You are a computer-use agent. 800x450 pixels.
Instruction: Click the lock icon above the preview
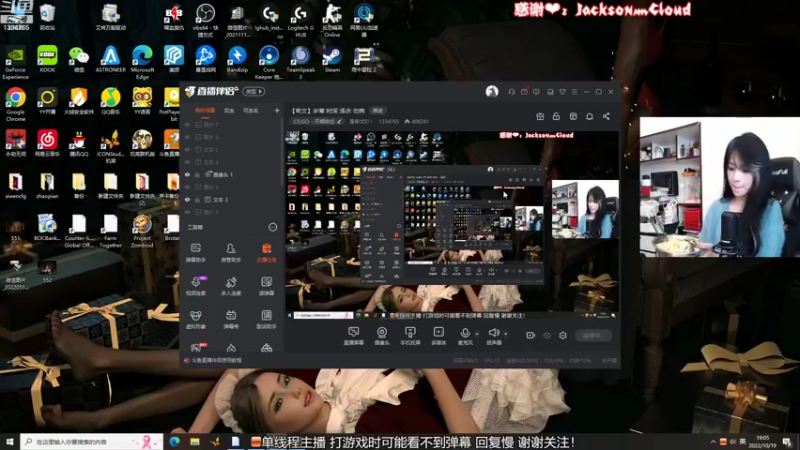click(556, 116)
